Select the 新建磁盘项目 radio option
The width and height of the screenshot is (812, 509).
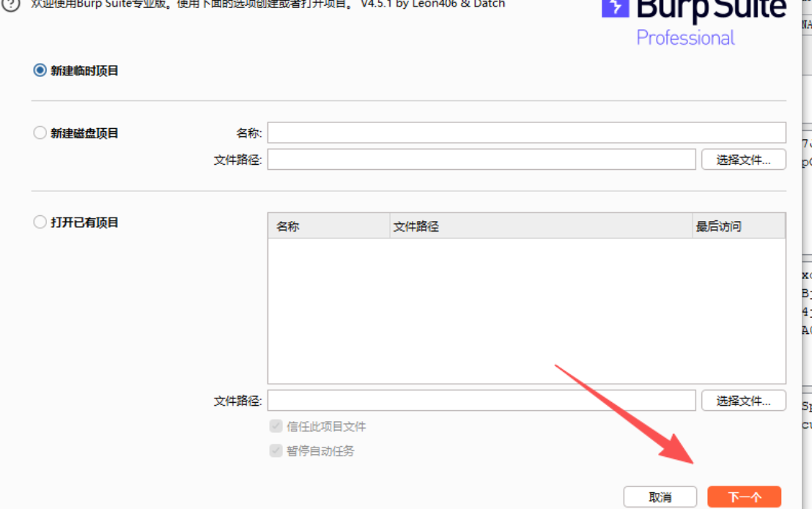(x=40, y=133)
